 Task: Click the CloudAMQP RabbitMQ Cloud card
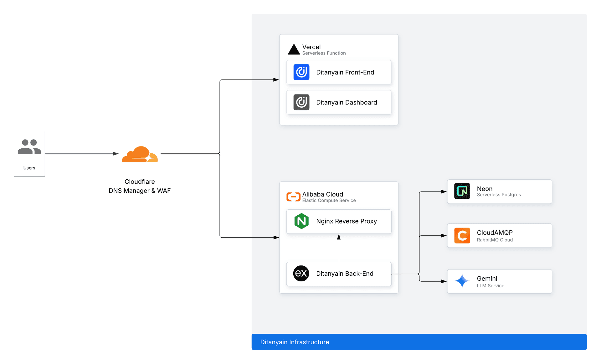coord(499,235)
